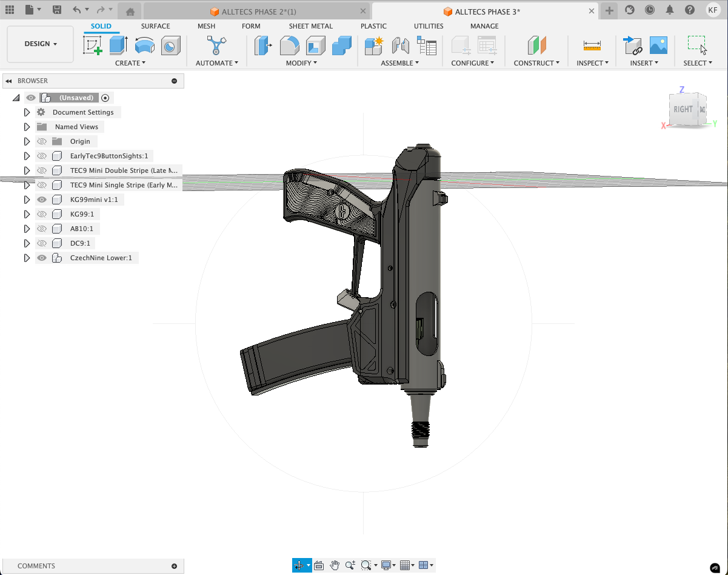Collapse the (Unsaved) root node
Viewport: 728px width, 575px height.
click(16, 98)
